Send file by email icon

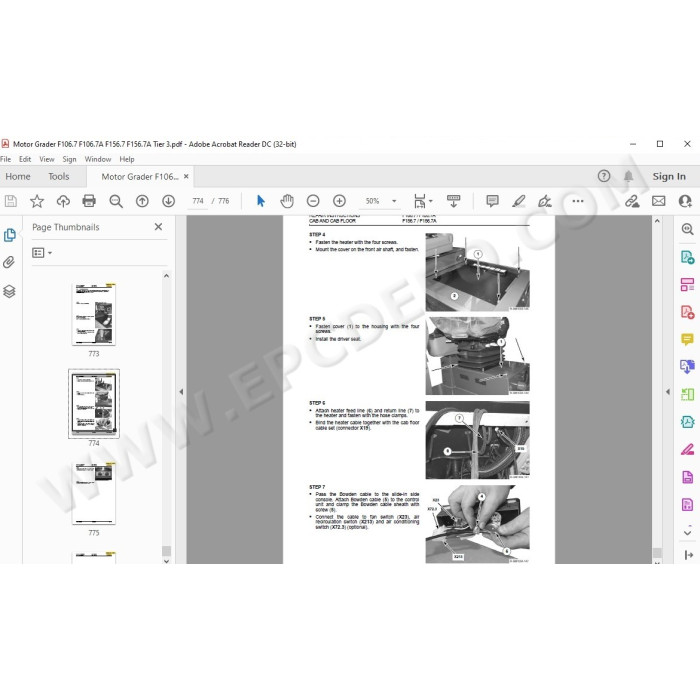click(658, 201)
